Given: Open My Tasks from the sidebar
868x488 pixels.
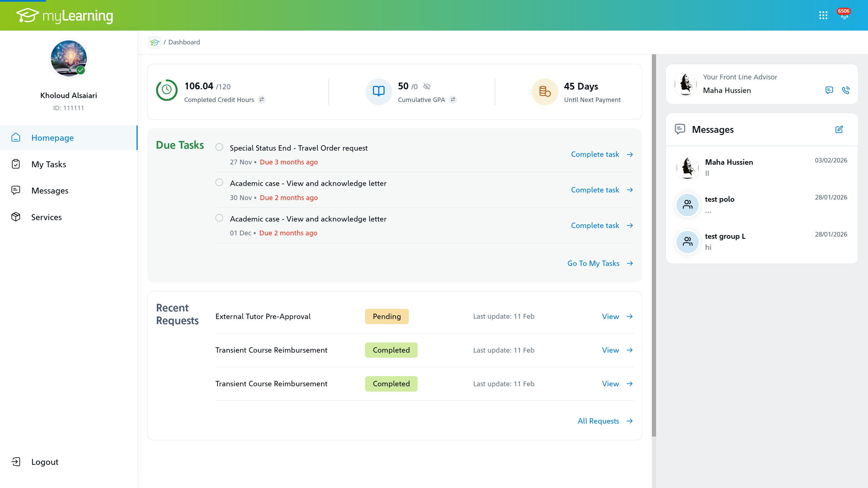Looking at the screenshot, I should tap(49, 164).
